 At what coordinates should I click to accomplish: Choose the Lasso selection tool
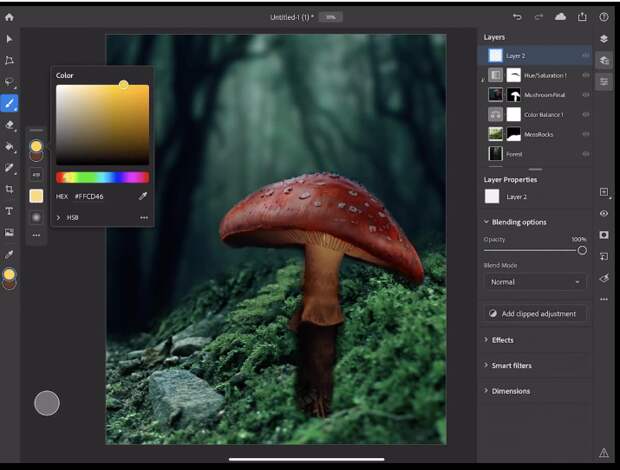(10, 82)
